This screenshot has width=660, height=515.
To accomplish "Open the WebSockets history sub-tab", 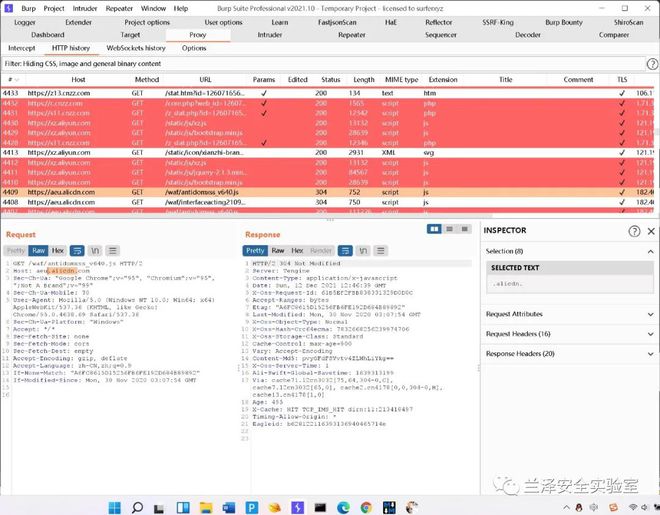I will (x=136, y=48).
